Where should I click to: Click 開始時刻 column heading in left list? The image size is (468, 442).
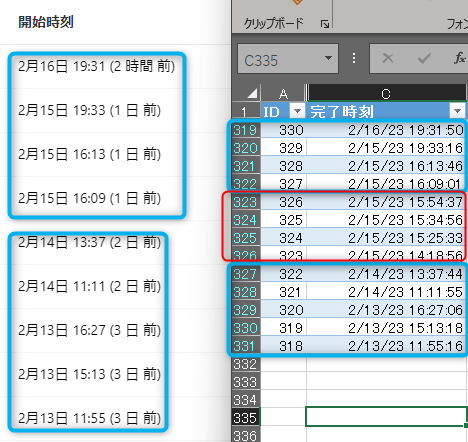pos(46,22)
